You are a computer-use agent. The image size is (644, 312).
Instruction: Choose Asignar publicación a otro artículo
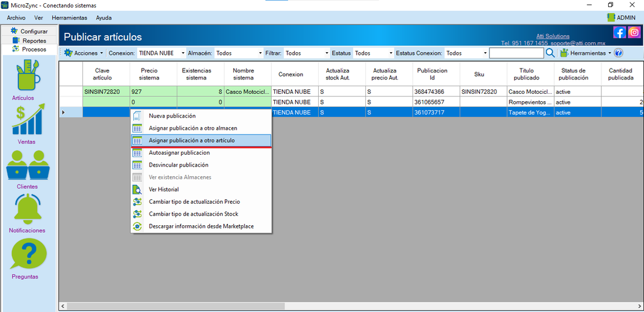click(201, 140)
